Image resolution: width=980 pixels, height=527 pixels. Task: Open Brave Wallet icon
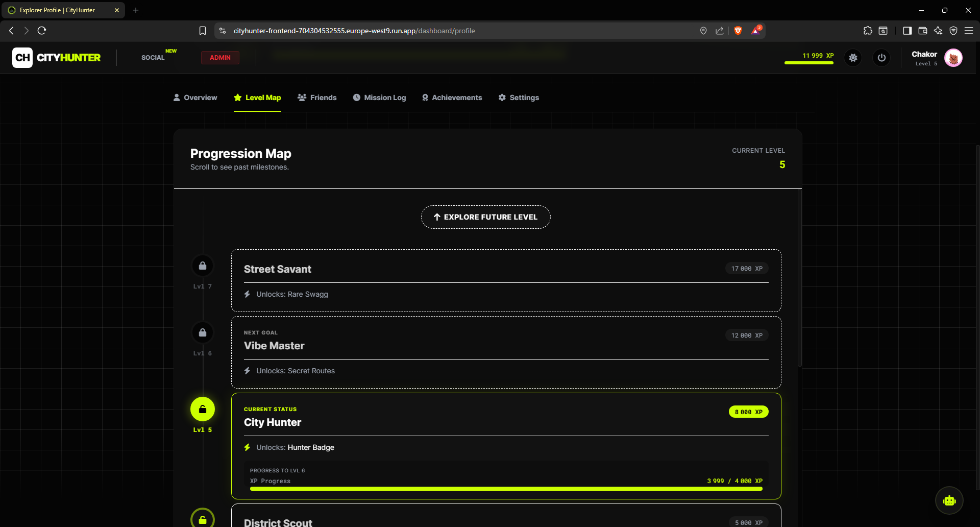click(923, 31)
